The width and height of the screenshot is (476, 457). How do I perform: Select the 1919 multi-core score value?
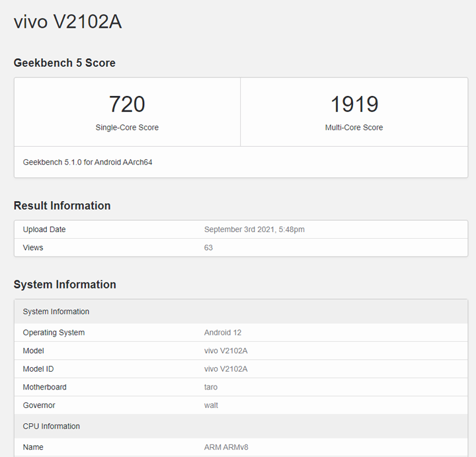pyautogui.click(x=354, y=104)
